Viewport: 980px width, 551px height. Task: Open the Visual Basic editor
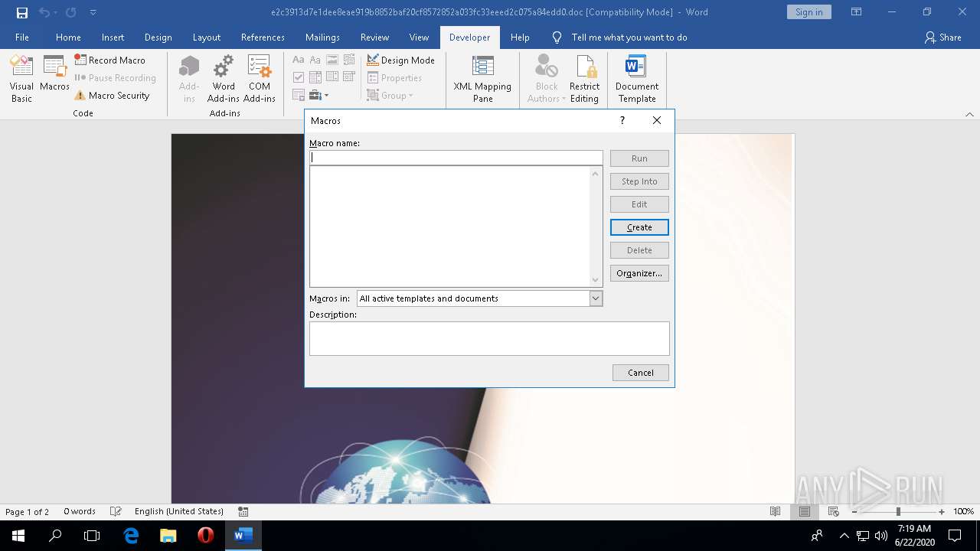(21, 79)
